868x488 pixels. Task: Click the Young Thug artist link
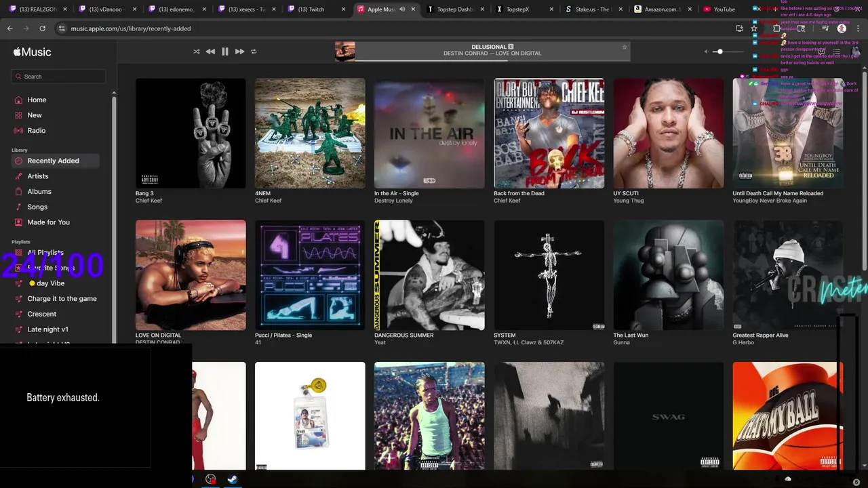pyautogui.click(x=629, y=201)
